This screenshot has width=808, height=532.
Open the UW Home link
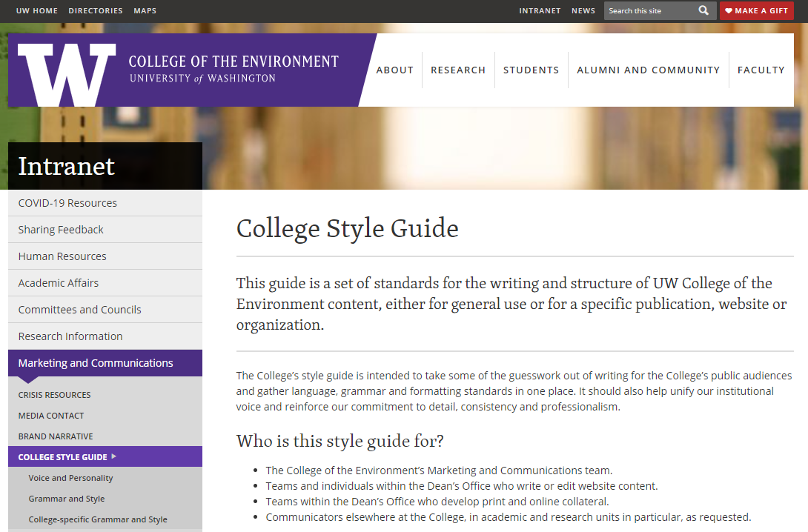pyautogui.click(x=37, y=11)
